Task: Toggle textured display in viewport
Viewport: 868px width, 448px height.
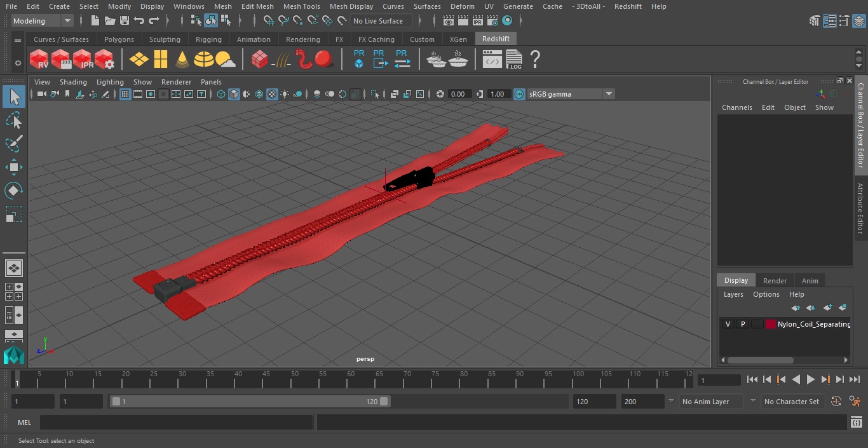Action: (x=272, y=94)
